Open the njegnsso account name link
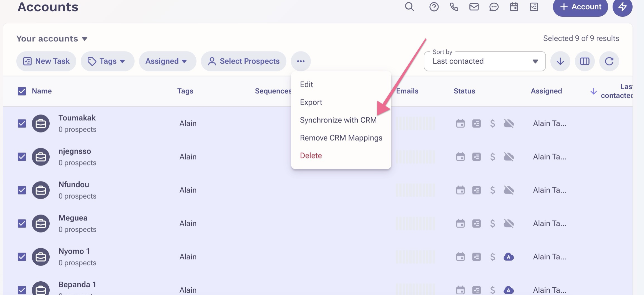644x295 pixels. [75, 151]
